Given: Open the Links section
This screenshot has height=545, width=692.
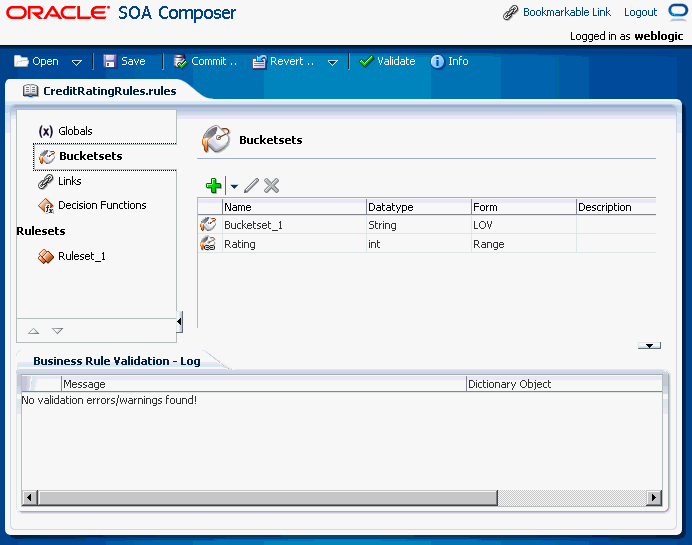Looking at the screenshot, I should point(70,181).
